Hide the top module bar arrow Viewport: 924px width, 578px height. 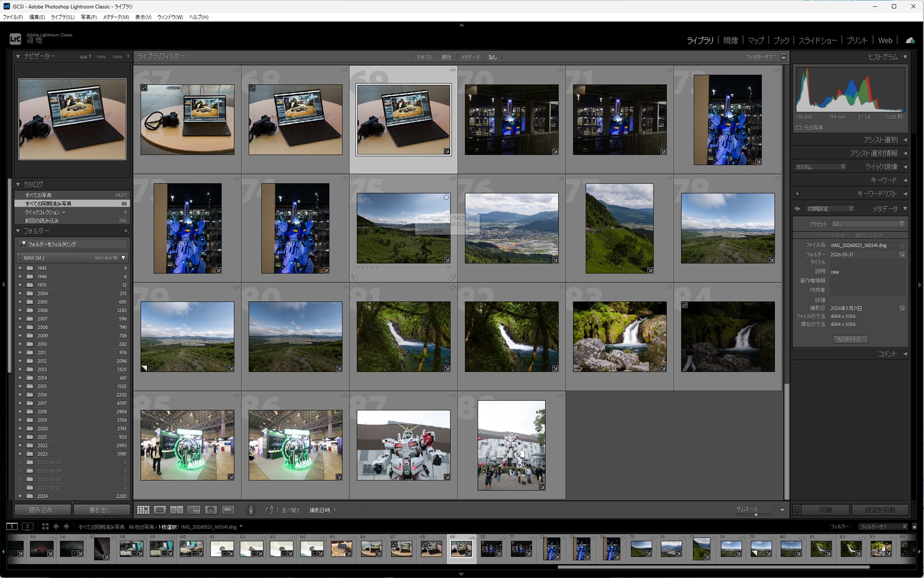point(462,25)
